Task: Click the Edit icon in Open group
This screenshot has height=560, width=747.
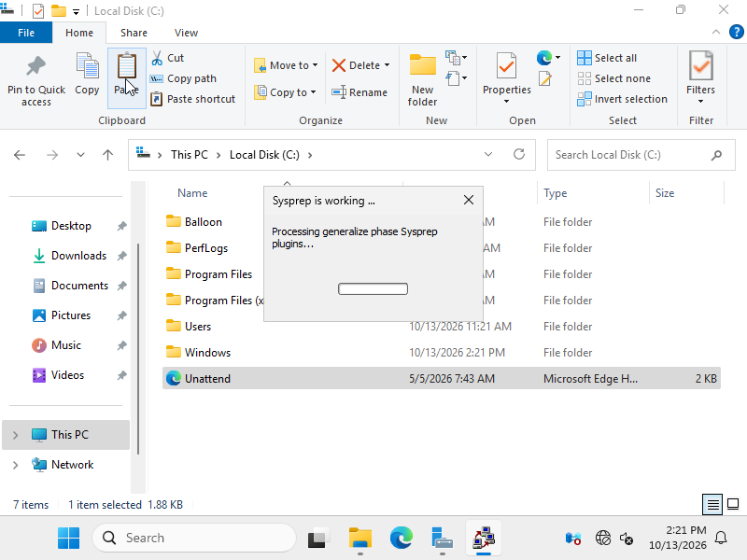Action: [x=545, y=78]
